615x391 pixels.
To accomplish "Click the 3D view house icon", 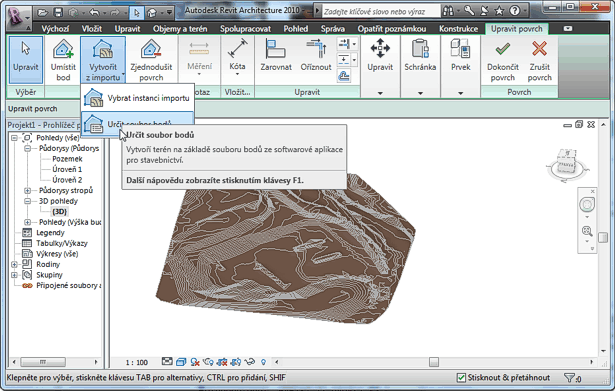I will coord(152,13).
